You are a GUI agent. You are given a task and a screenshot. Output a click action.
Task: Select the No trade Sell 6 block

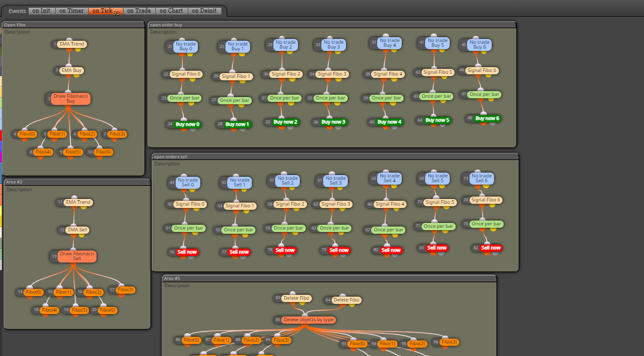click(482, 178)
